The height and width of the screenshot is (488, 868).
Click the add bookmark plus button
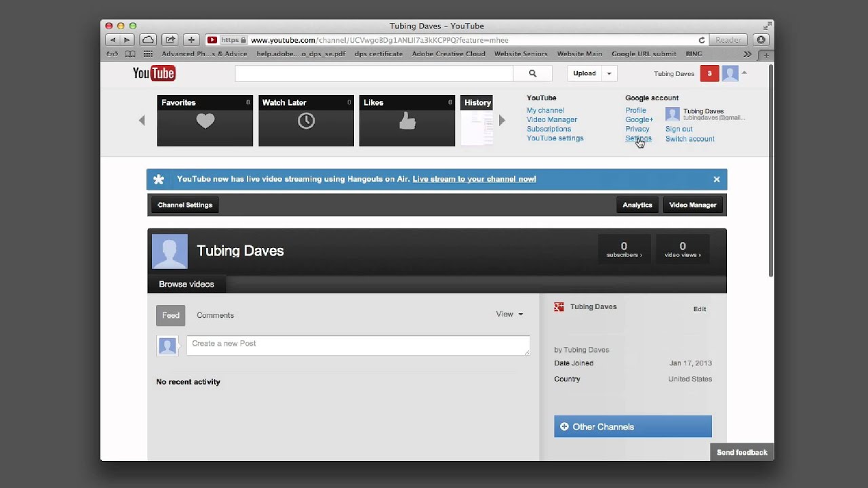(191, 40)
